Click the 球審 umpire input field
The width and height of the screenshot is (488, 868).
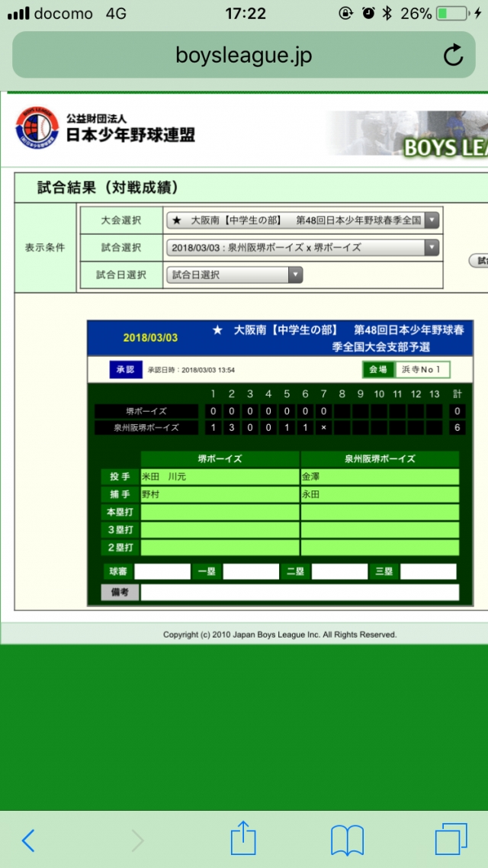pos(162,571)
